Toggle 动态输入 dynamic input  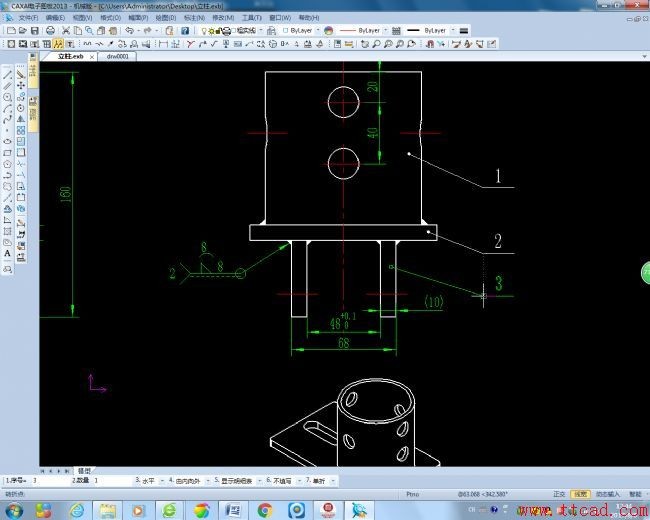pos(607,494)
